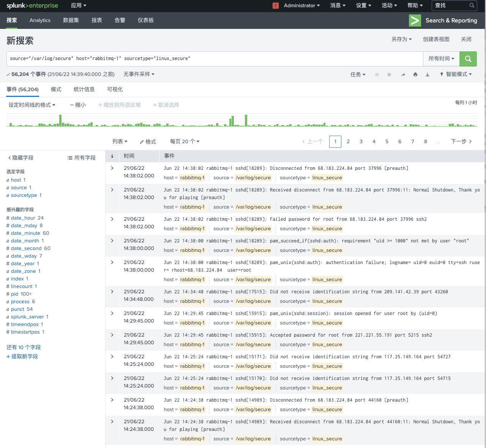This screenshot has height=448, width=486.
Task: Open the 智能模式 search mode dropdown
Action: click(456, 74)
